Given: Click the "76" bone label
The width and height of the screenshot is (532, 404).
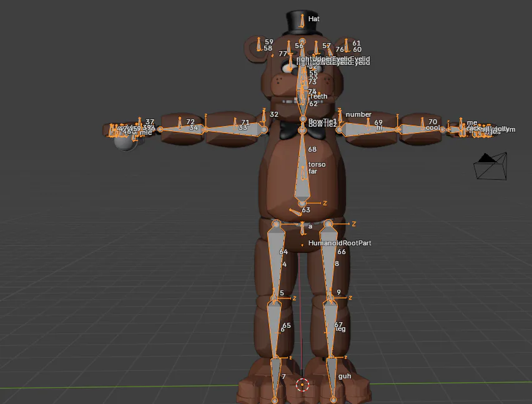Looking at the screenshot, I should click(340, 49).
